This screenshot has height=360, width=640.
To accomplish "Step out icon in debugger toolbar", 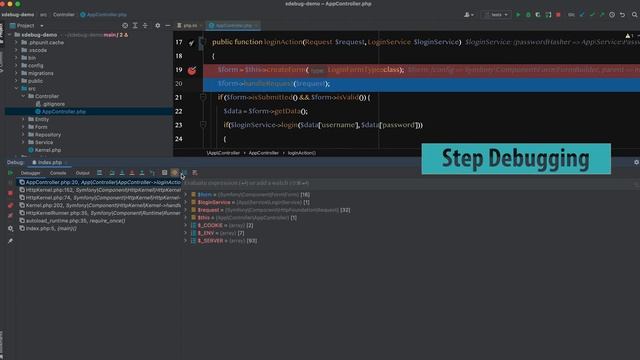I will click(x=142, y=173).
